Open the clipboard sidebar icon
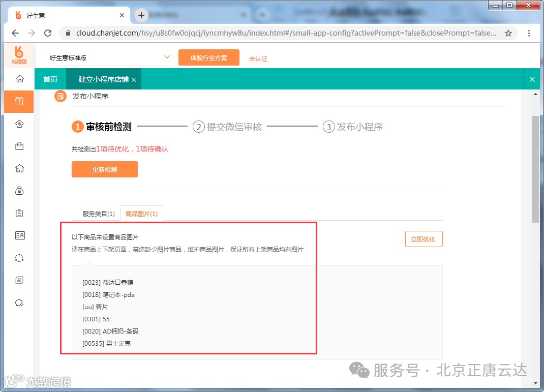Screen dimensions: 544x392 [x=19, y=213]
